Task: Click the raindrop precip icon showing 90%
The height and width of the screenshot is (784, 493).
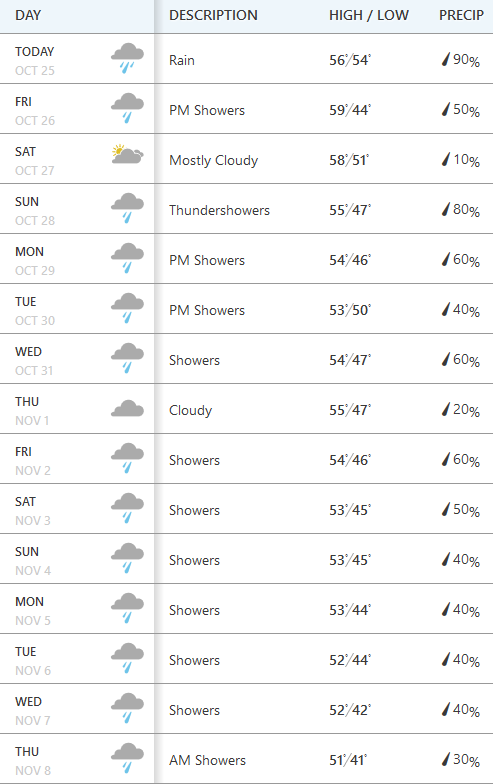Action: pos(446,60)
